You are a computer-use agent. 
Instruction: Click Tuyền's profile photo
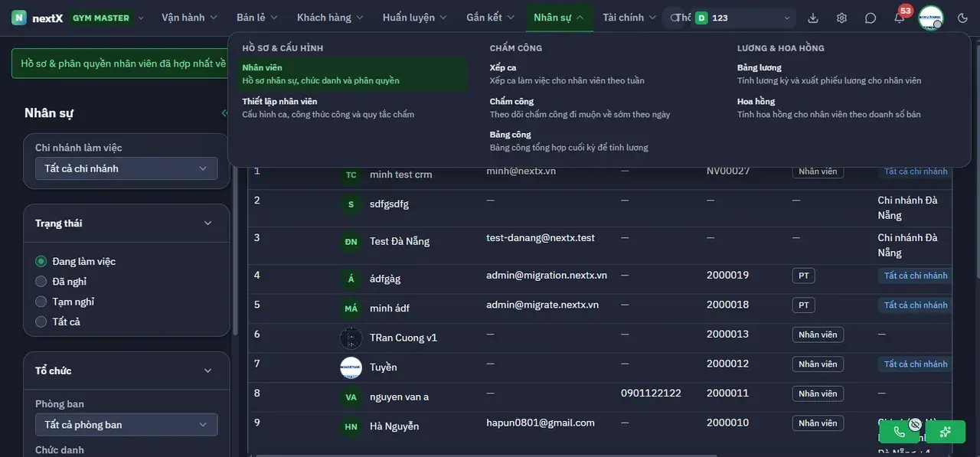351,367
